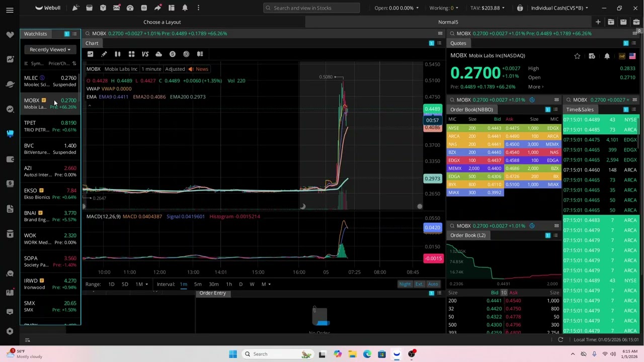The height and width of the screenshot is (362, 644).
Task: Toggle Auto scaling on chart
Action: (433, 284)
